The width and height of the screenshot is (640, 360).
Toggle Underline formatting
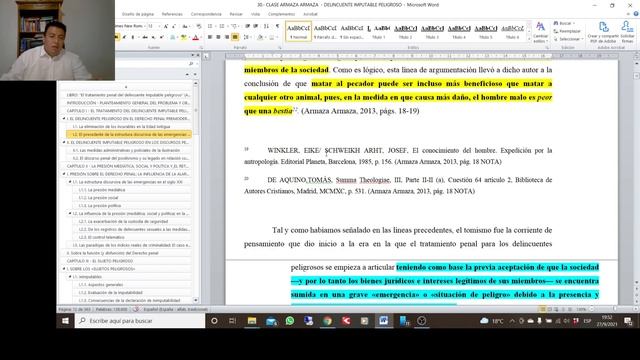coord(133,37)
